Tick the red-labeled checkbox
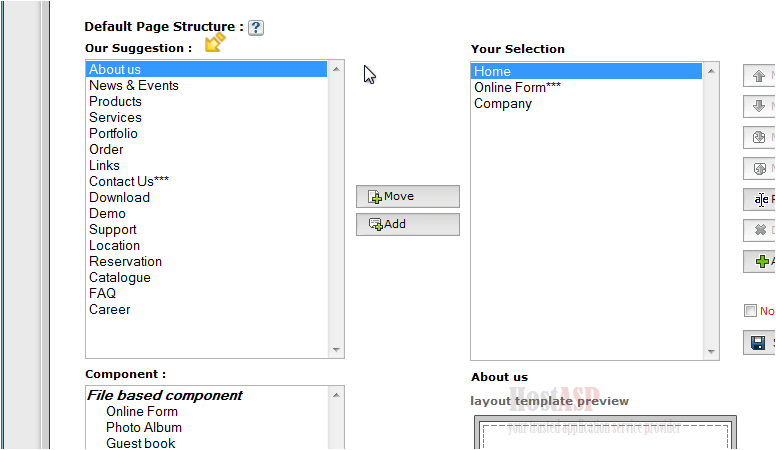The image size is (776, 450). [x=750, y=310]
